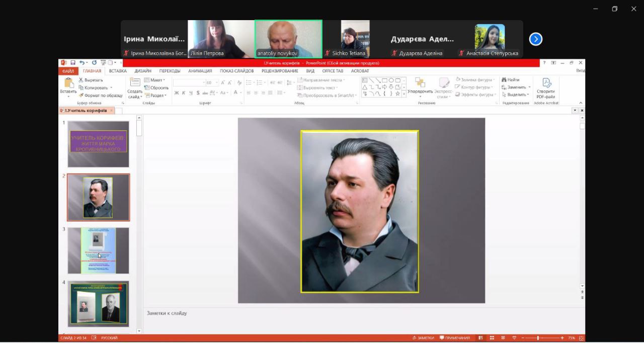644x343 pixels.
Task: Click zoom slider handle in status bar
Action: click(x=538, y=338)
